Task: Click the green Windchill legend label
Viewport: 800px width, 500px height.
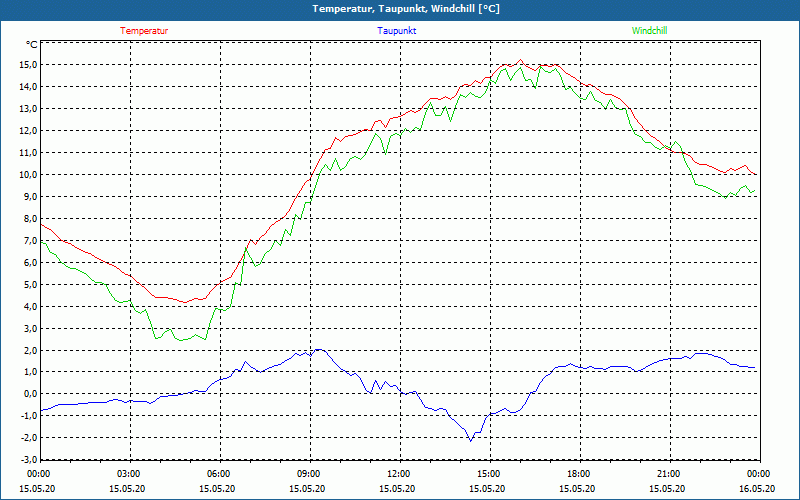Action: pyautogui.click(x=649, y=31)
